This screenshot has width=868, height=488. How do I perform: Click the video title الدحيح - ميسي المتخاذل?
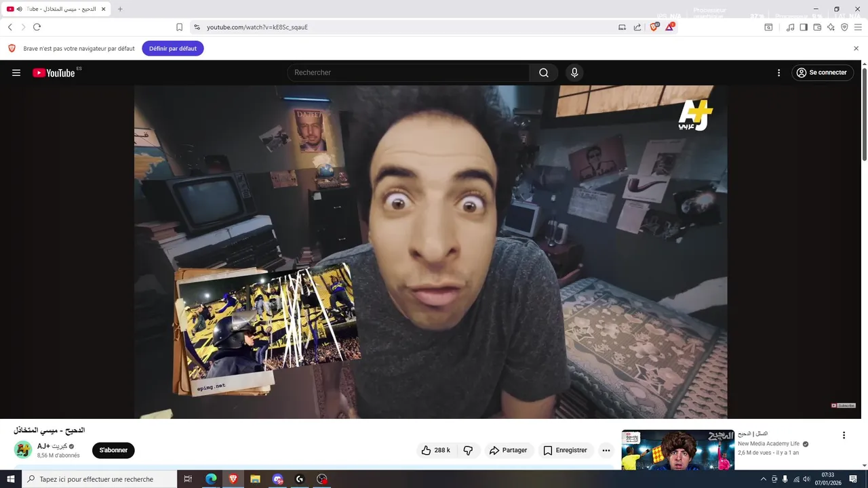[49, 430]
